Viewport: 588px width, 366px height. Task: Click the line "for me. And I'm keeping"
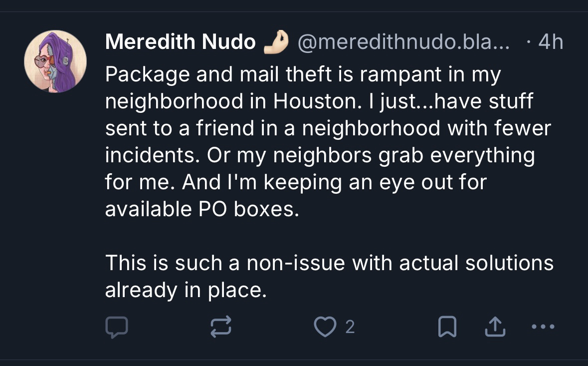coord(295,182)
